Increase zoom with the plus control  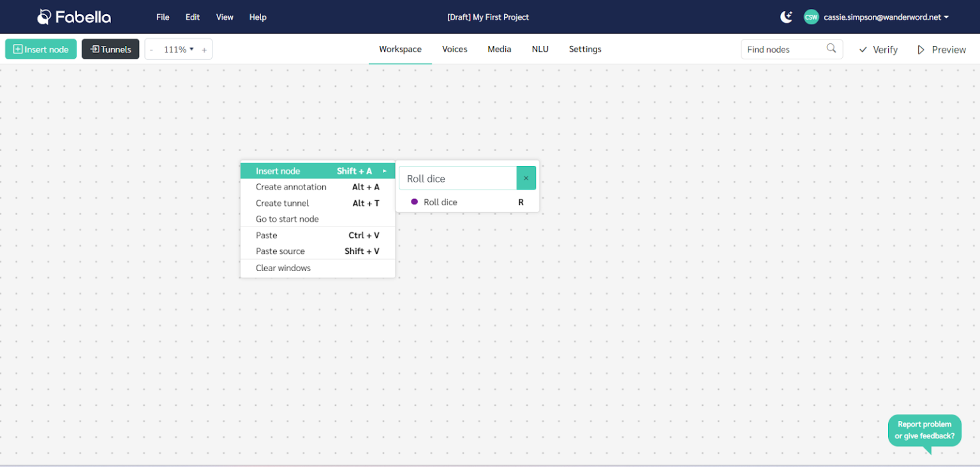click(x=204, y=49)
